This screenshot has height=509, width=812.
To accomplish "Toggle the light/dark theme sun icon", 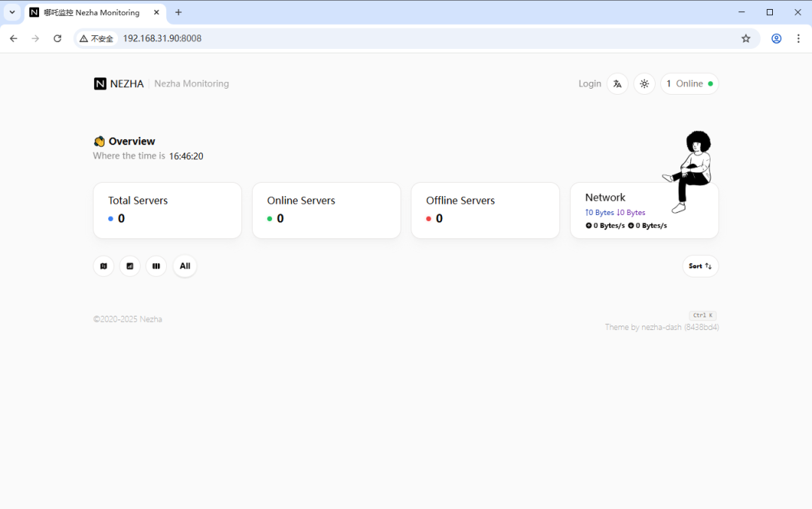I will tap(644, 84).
